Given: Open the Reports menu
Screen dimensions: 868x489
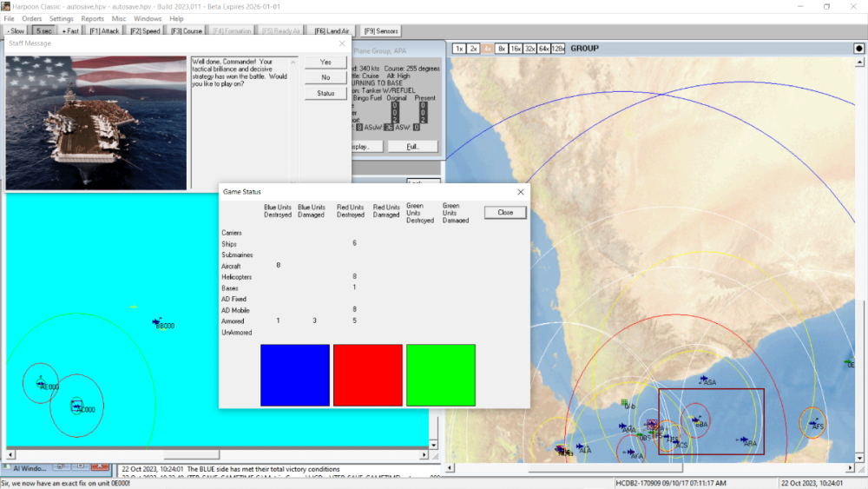Looking at the screenshot, I should coord(92,18).
